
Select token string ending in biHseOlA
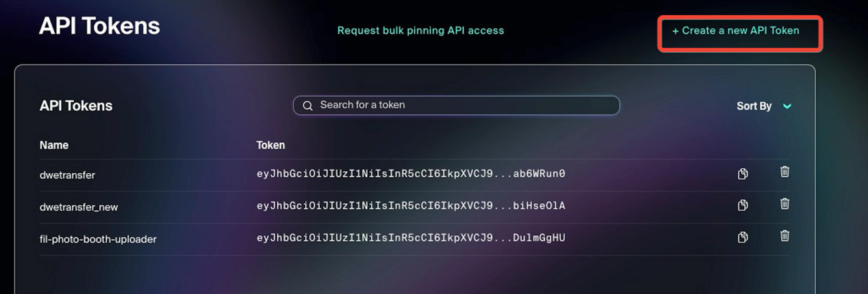(x=411, y=206)
